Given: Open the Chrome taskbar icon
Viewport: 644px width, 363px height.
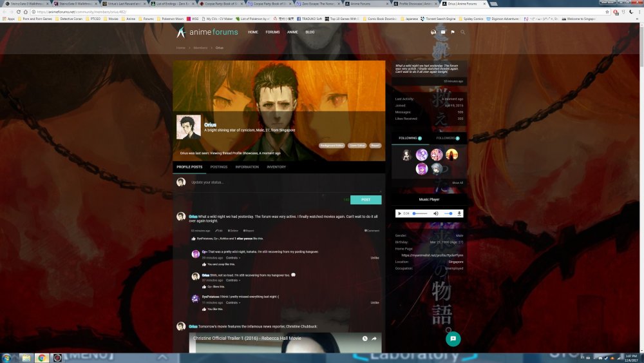Looking at the screenshot, I should 41,358.
